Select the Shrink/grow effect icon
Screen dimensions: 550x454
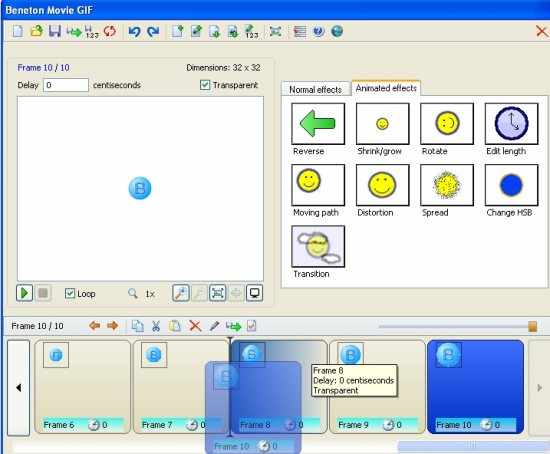click(x=382, y=123)
